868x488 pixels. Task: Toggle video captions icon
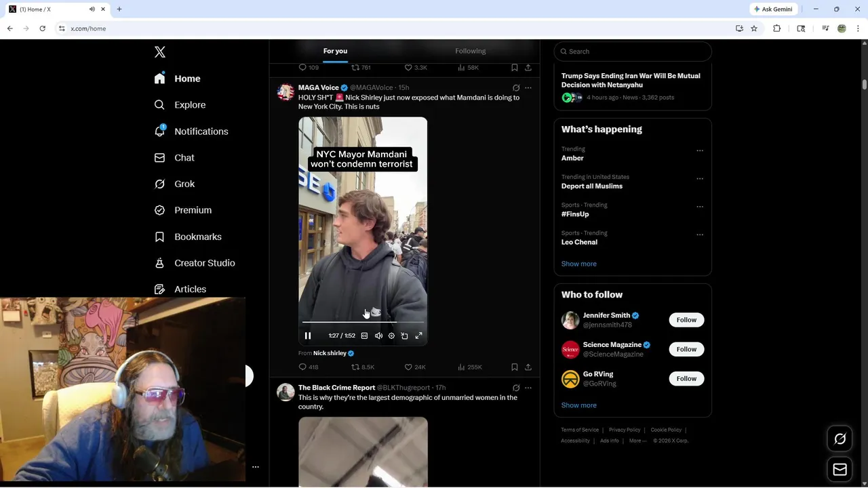pyautogui.click(x=364, y=335)
